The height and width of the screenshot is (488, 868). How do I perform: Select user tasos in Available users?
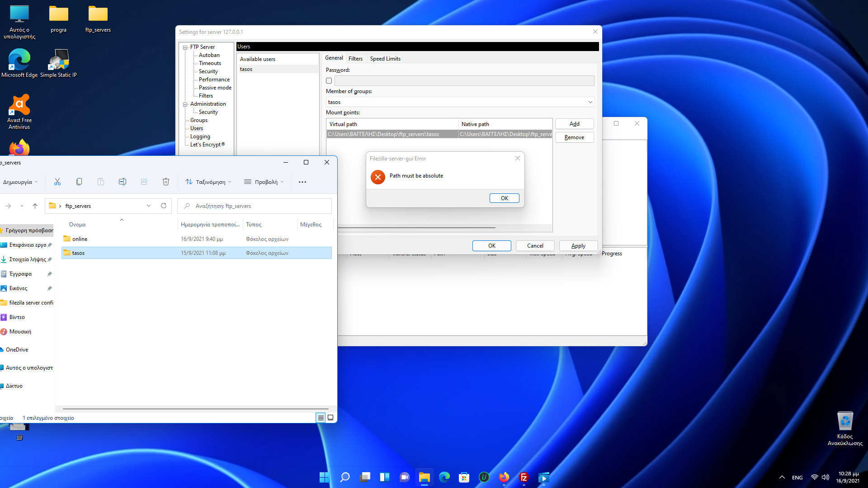(278, 69)
